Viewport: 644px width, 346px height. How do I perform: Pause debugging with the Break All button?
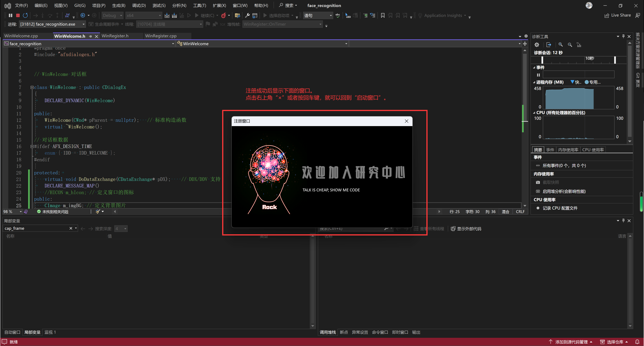[10, 16]
